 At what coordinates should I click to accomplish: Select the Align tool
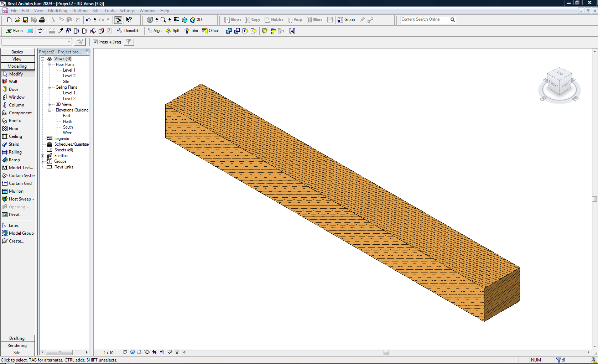click(x=154, y=31)
